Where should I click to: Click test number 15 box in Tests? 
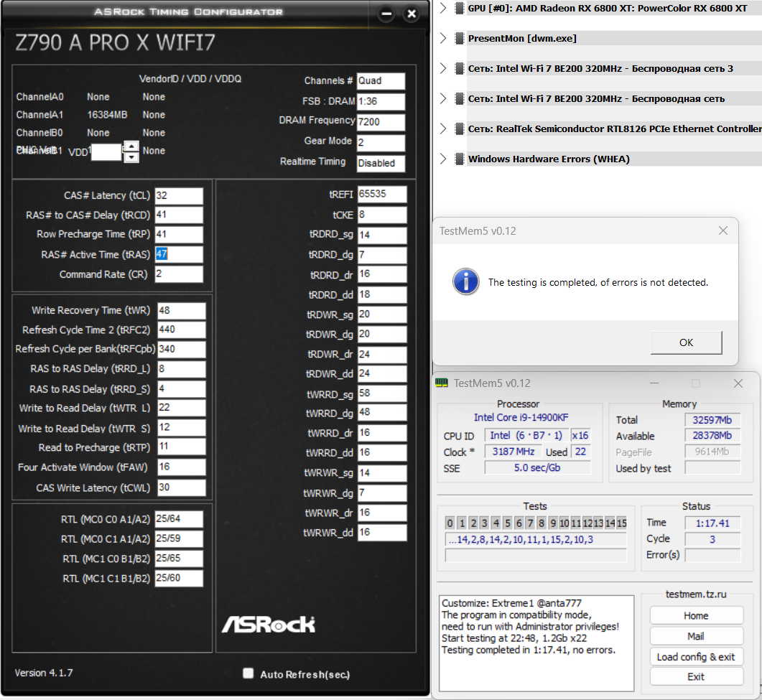(621, 523)
